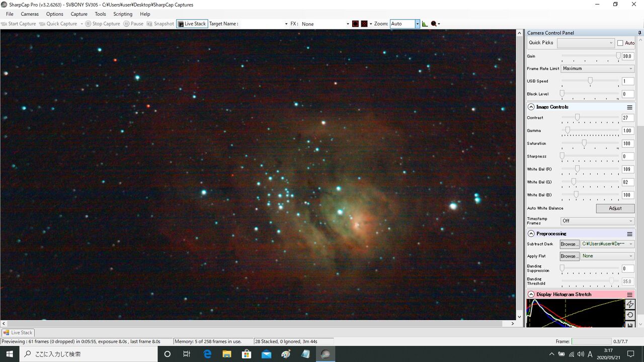Collapse the Display Histogram Stretch section

click(x=531, y=295)
